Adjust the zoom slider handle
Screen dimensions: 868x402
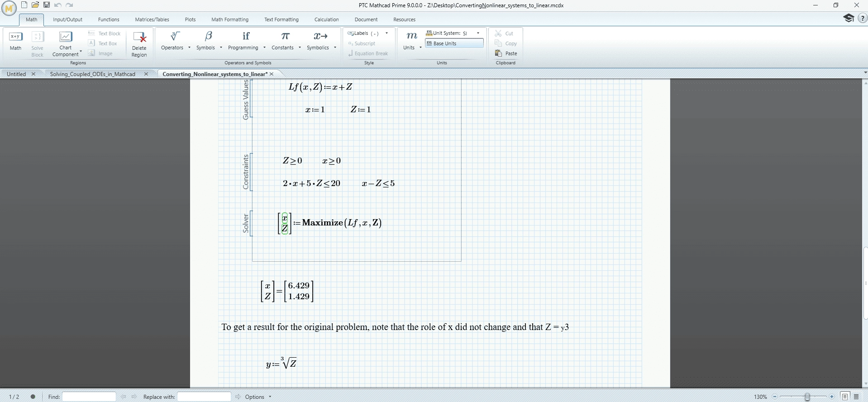click(x=807, y=397)
